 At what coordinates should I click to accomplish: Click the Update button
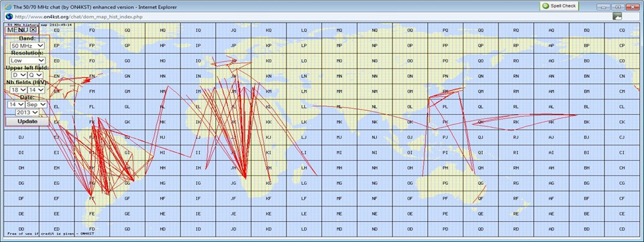coord(27,122)
